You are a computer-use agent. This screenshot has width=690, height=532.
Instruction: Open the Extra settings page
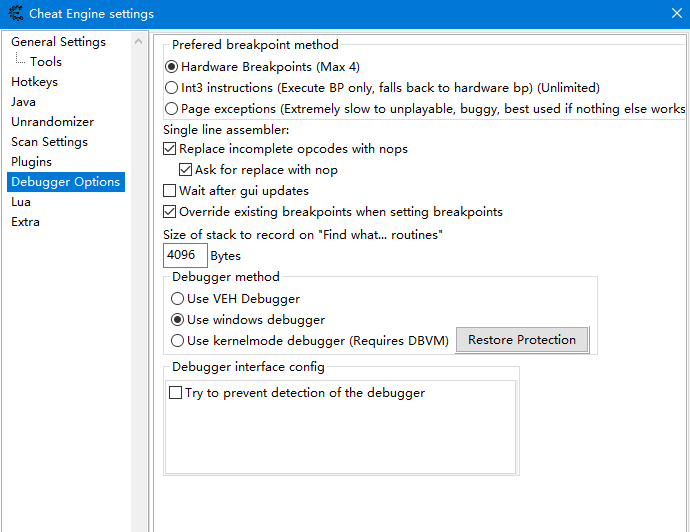tap(25, 222)
